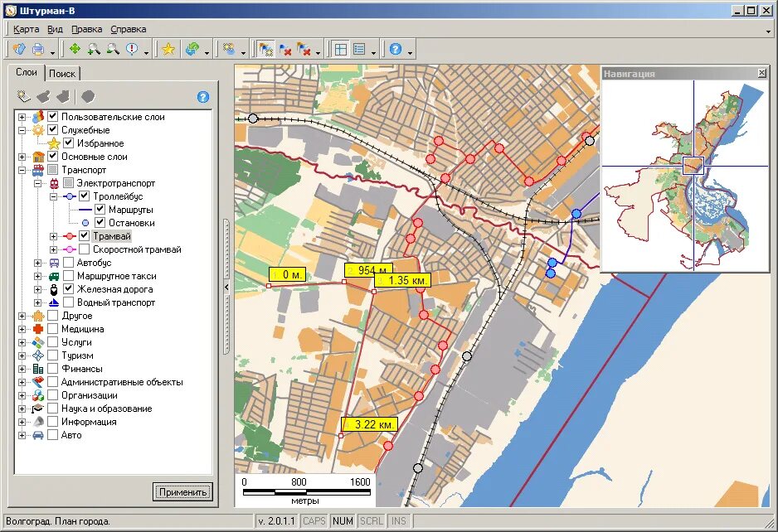The height and width of the screenshot is (532, 778).
Task: Uncheck the Маршруты checkbox
Action: click(x=100, y=209)
